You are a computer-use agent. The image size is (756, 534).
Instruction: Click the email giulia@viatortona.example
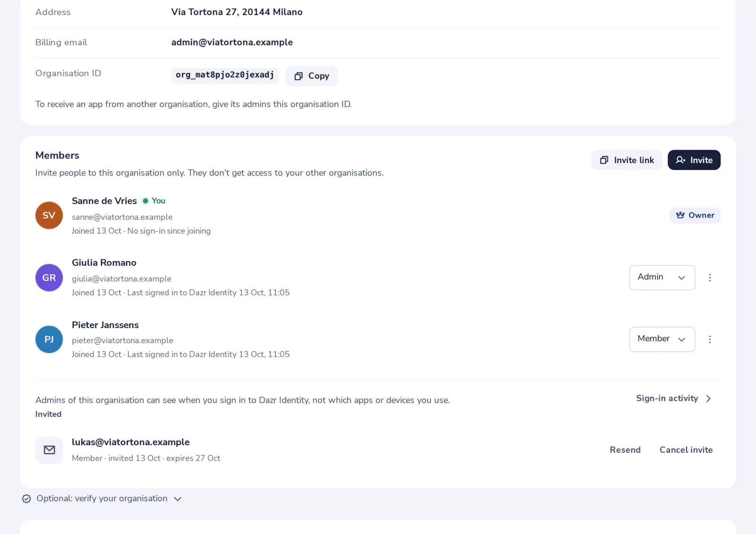pos(121,279)
